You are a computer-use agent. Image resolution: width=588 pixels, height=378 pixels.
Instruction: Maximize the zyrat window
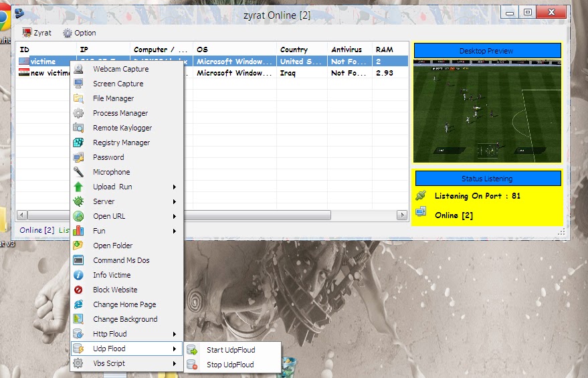pos(527,12)
